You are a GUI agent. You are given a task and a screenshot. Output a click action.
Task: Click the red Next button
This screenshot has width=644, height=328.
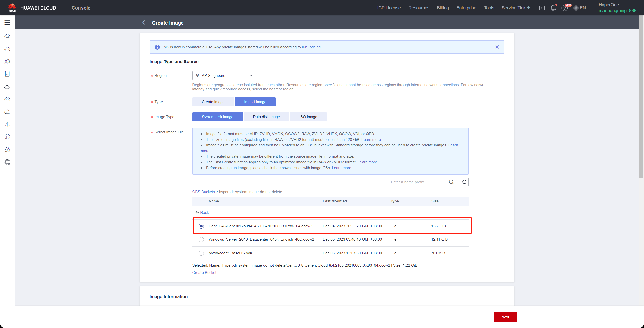point(505,317)
